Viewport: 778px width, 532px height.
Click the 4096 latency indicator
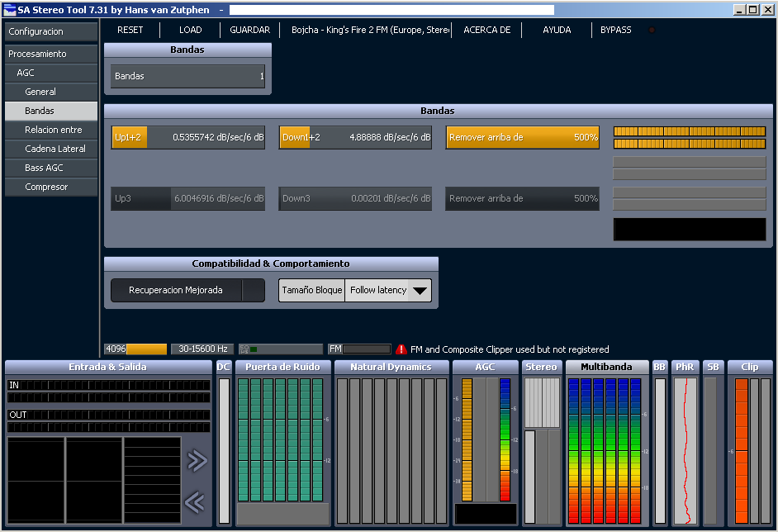[x=135, y=349]
